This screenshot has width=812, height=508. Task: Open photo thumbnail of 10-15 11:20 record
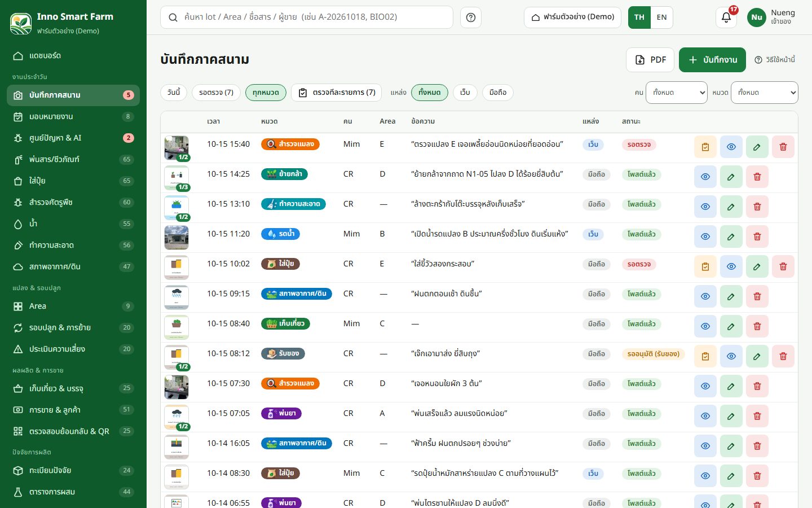click(176, 238)
